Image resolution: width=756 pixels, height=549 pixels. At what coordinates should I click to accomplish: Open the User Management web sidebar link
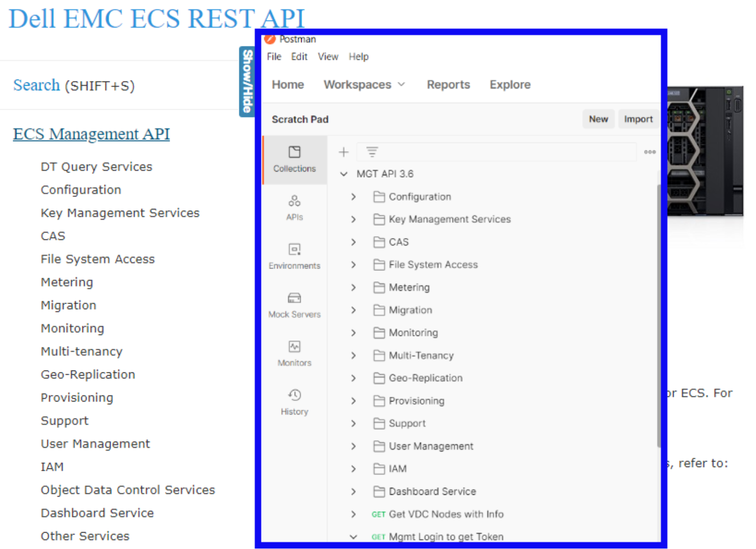pyautogui.click(x=95, y=443)
